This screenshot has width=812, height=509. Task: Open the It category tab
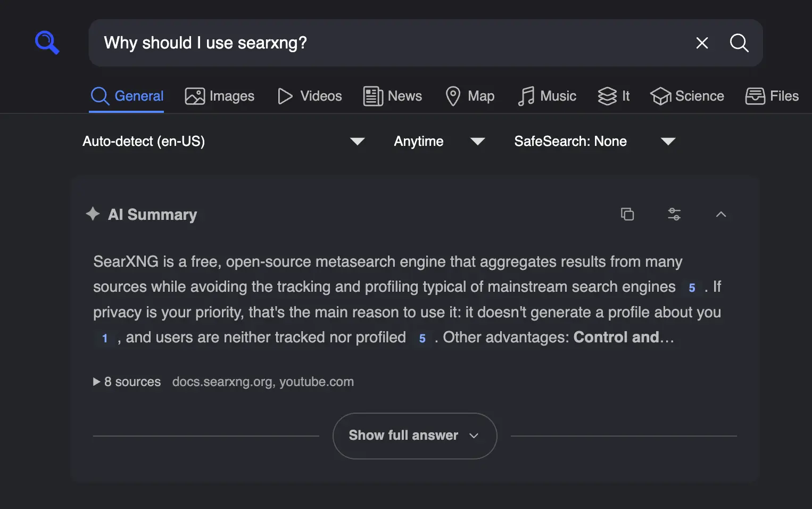point(614,96)
